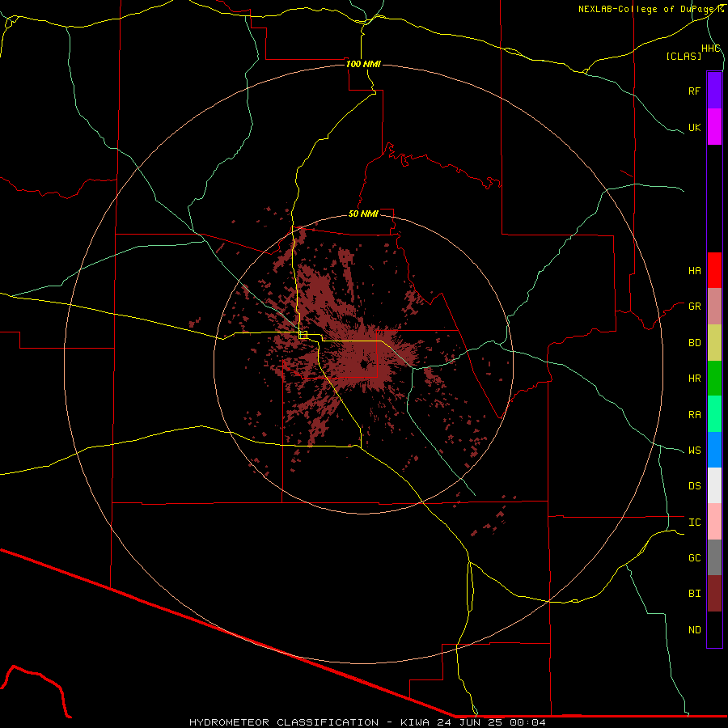Click the ND legend label
Screen dimensions: 728x728
coord(695,629)
